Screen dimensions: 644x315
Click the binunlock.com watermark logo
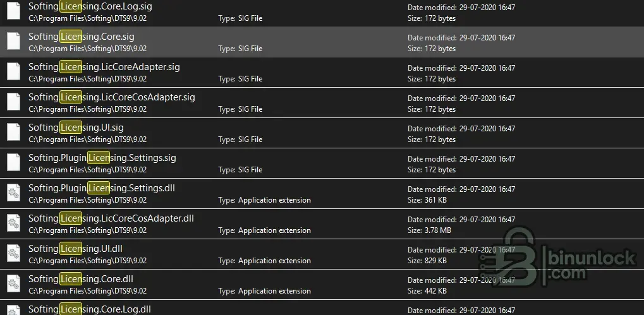558,258
